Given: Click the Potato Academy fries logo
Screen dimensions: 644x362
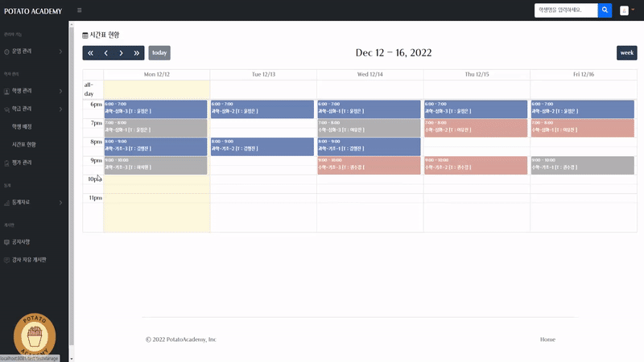Looking at the screenshot, I should click(35, 335).
